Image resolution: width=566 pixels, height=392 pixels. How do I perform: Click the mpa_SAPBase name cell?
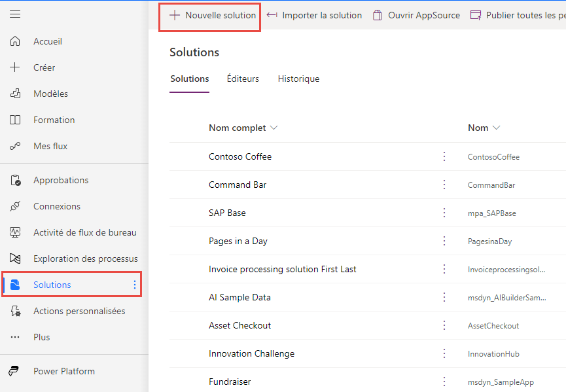[x=491, y=213]
